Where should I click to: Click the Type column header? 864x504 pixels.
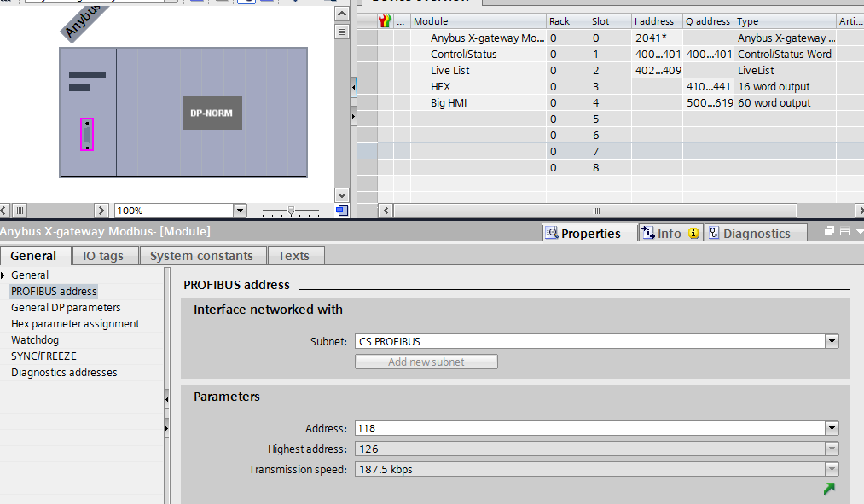click(x=785, y=21)
